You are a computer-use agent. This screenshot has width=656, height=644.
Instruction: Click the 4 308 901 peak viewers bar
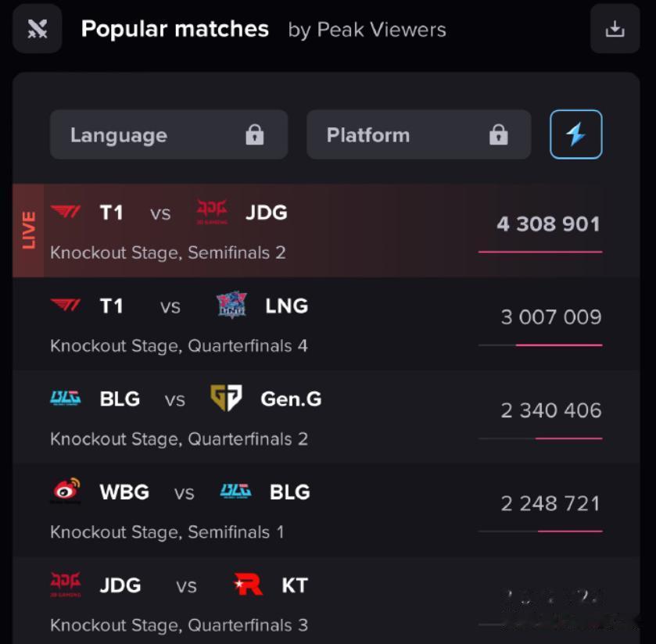click(540, 252)
